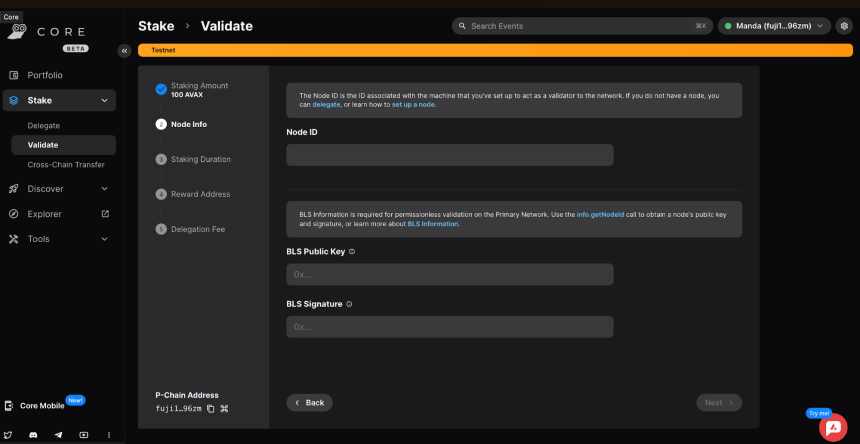Click the 100 AVAX staking amount
860x444 pixels.
187,95
